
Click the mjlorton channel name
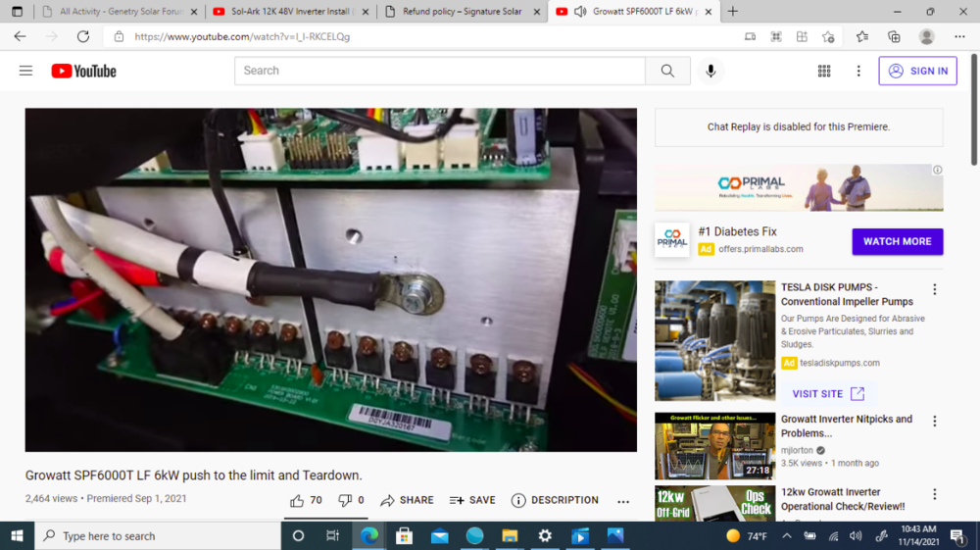[x=797, y=450]
